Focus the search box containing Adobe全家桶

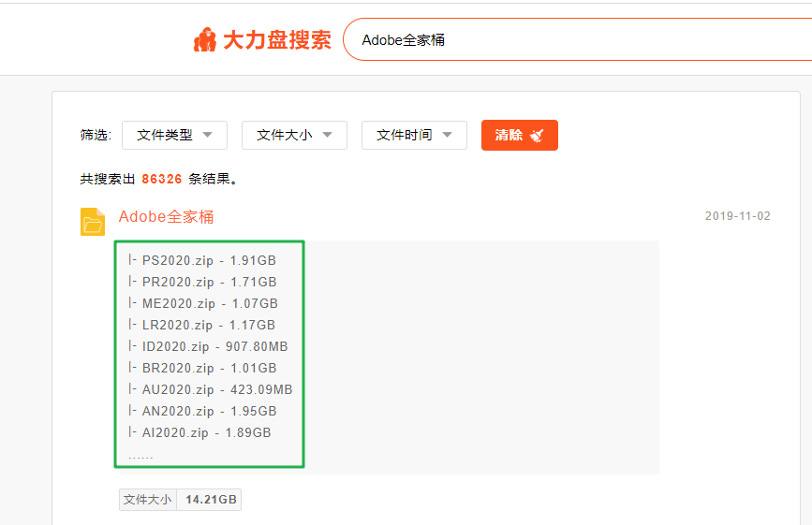pyautogui.click(x=578, y=40)
